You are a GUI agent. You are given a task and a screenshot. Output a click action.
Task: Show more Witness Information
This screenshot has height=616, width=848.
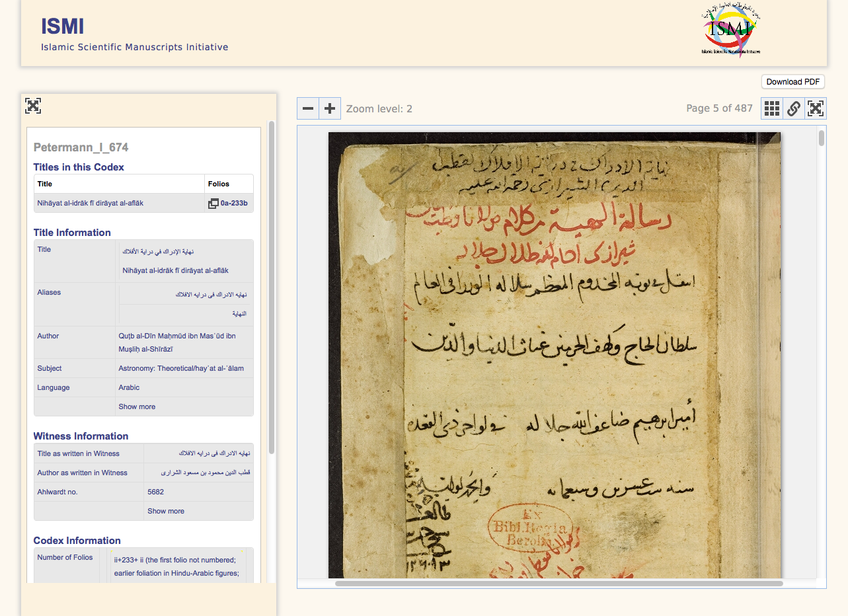pos(166,511)
